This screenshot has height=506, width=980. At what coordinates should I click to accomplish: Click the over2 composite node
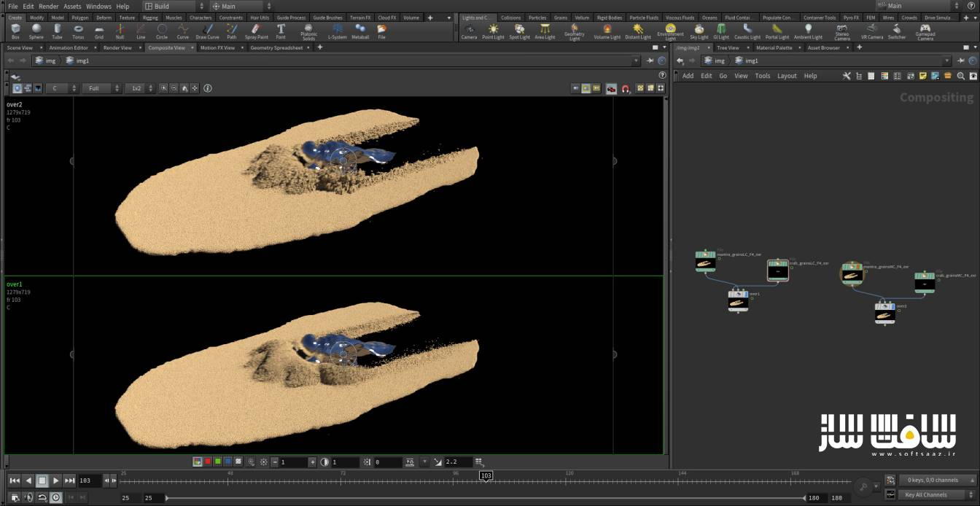coord(884,312)
